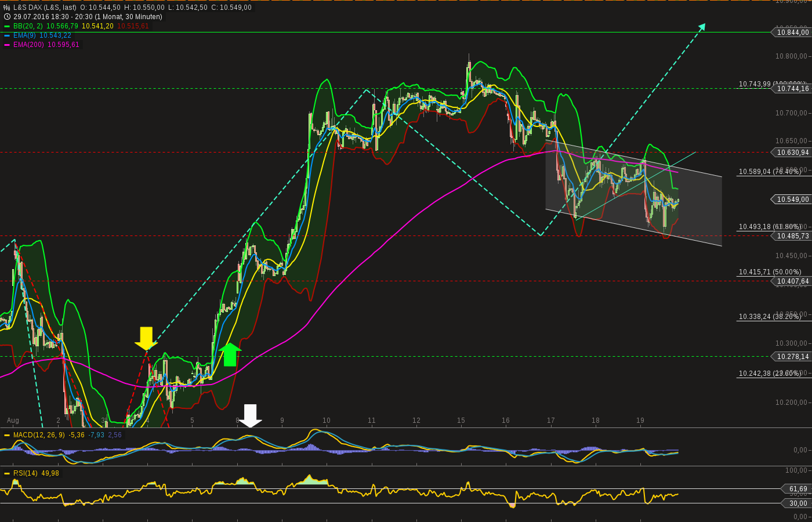Click the low value L: 10.542,50

coord(187,8)
